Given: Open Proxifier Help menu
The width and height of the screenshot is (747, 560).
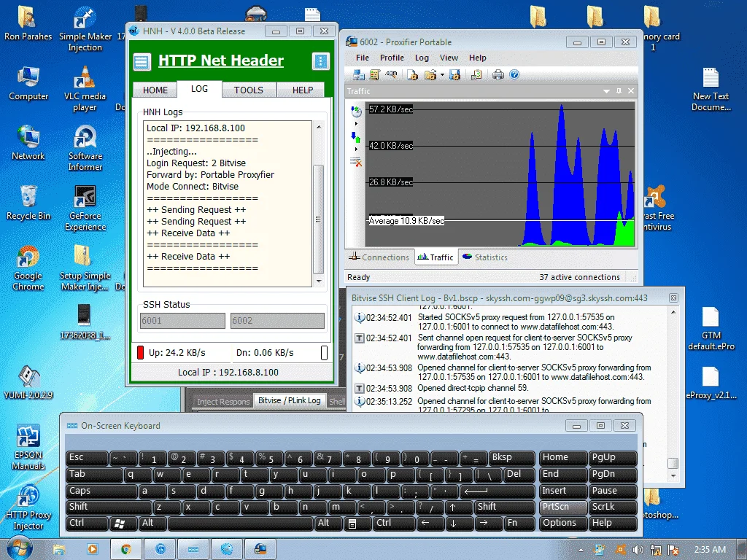Looking at the screenshot, I should click(477, 58).
